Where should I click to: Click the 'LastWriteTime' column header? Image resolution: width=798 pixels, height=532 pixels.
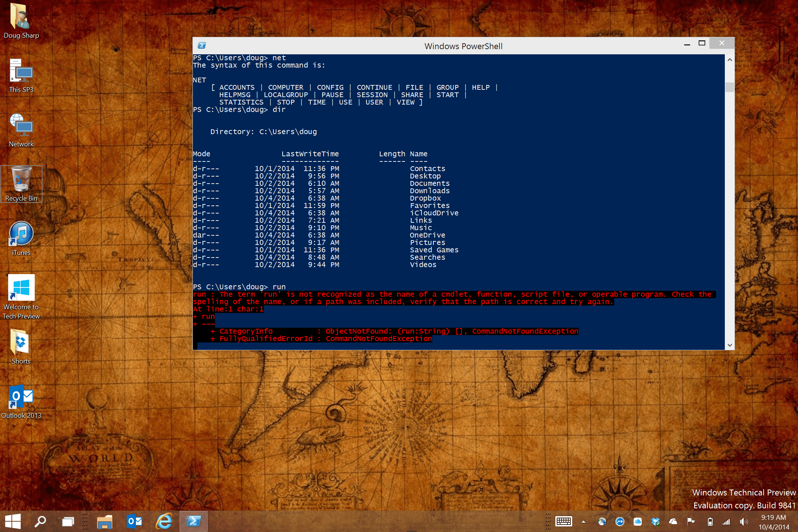click(310, 154)
